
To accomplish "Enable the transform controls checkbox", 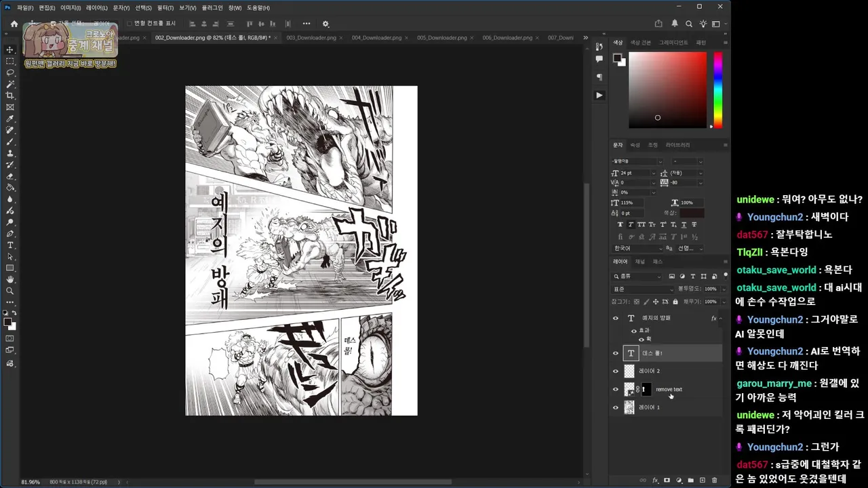I will pyautogui.click(x=130, y=24).
